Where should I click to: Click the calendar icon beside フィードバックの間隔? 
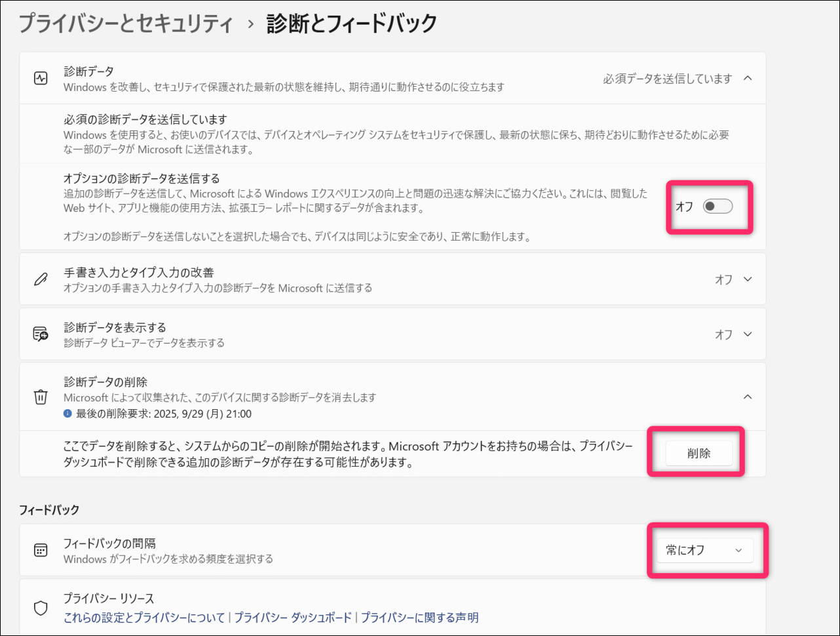click(41, 550)
